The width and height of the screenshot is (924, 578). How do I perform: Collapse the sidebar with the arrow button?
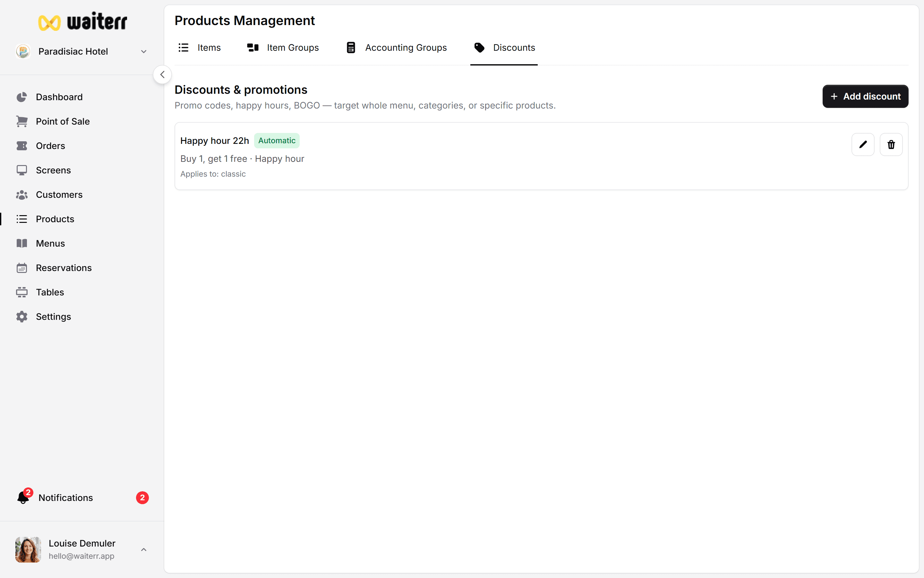[162, 74]
